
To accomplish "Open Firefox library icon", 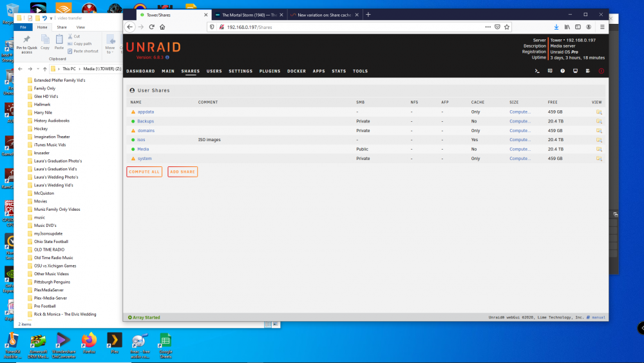I will [x=567, y=27].
